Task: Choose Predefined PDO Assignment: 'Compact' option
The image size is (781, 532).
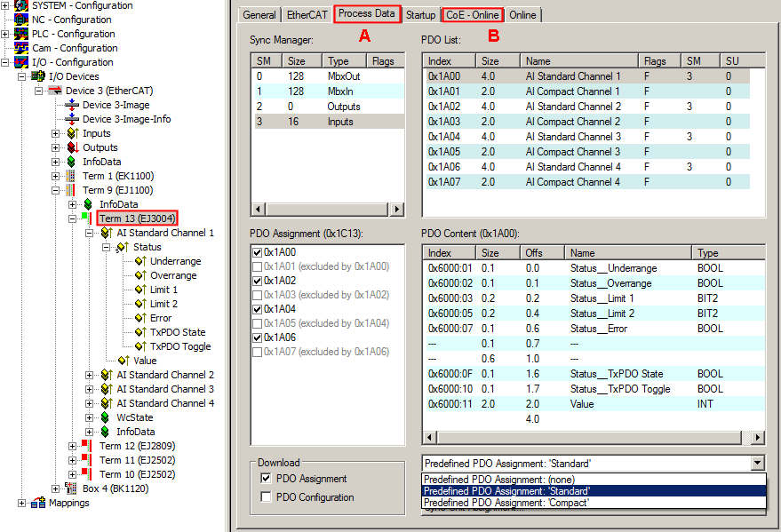Action: [x=594, y=503]
